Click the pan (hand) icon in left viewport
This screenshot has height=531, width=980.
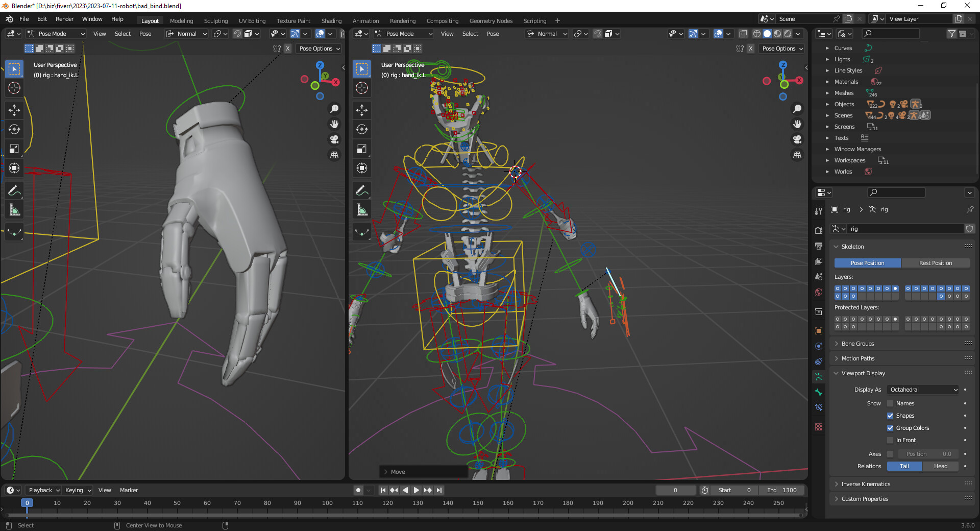click(334, 124)
